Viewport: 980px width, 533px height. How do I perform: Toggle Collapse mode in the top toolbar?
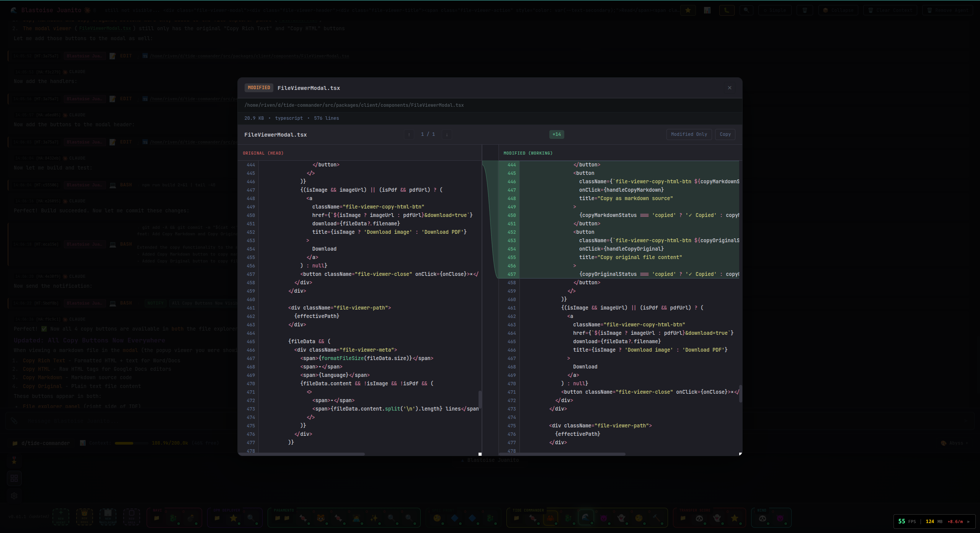tap(838, 10)
